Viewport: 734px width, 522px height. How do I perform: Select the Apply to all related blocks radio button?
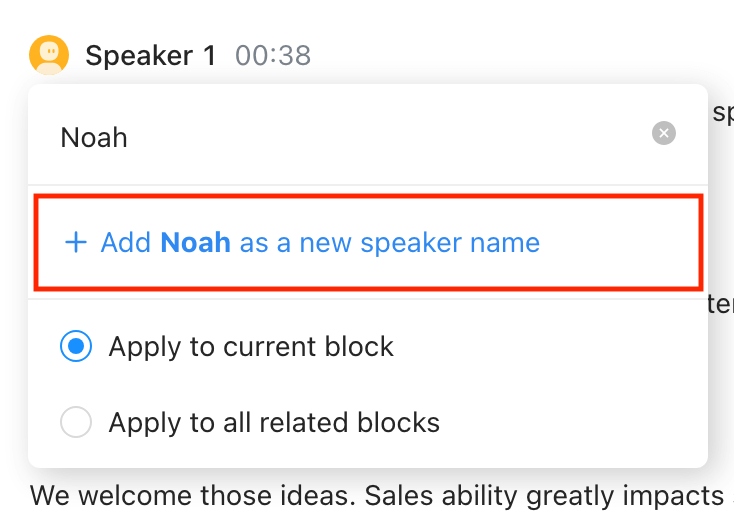point(76,422)
